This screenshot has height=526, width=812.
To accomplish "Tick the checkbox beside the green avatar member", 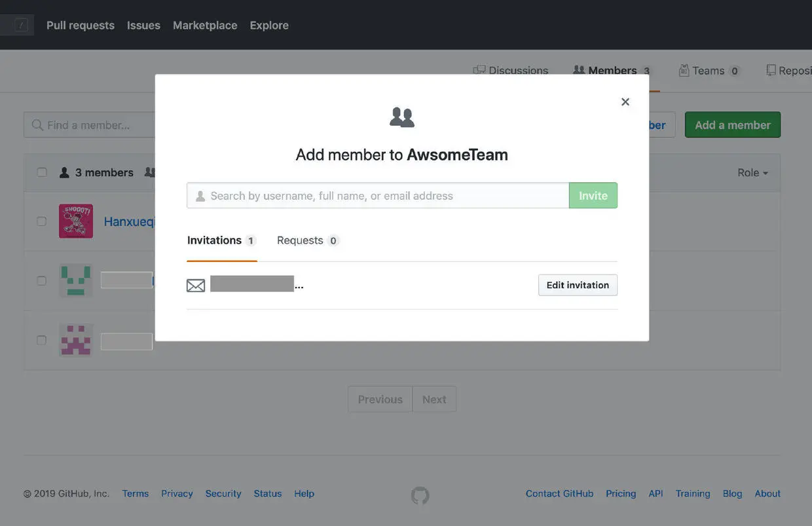I will pyautogui.click(x=42, y=280).
